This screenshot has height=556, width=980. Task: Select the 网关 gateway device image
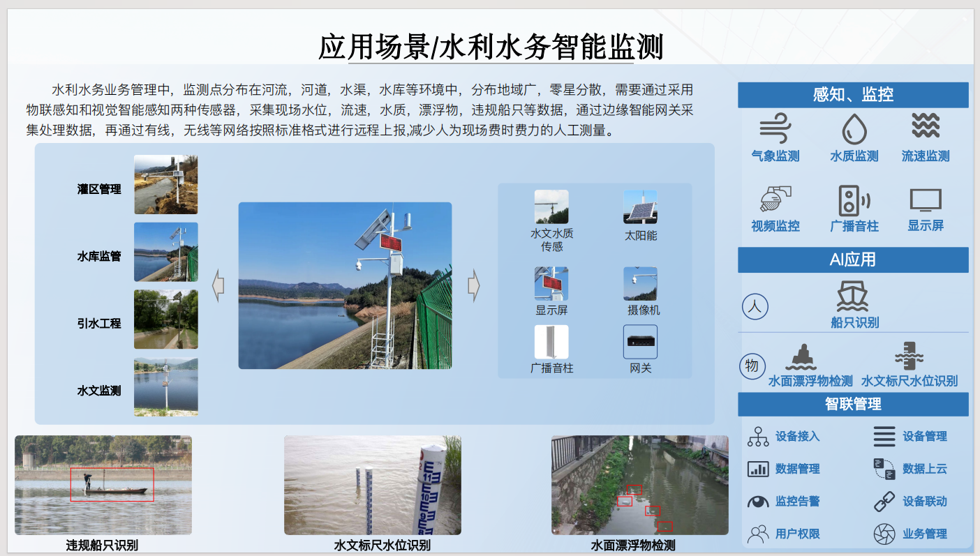pos(640,342)
